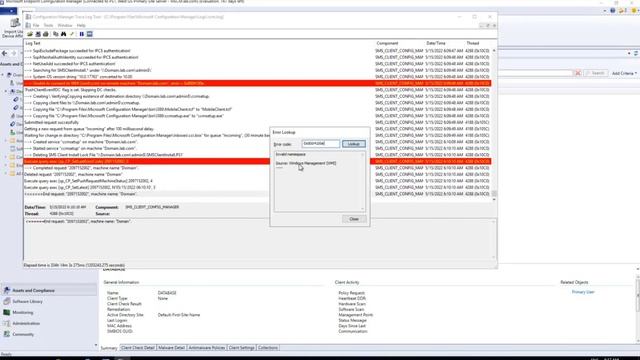Click the Monitoring workspace icon

click(x=7, y=312)
